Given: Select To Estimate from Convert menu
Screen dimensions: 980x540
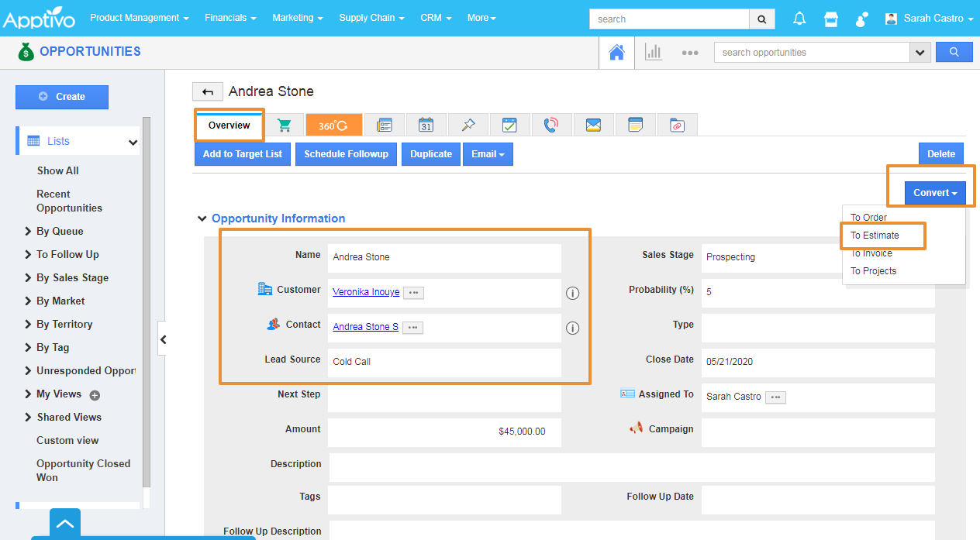Looking at the screenshot, I should 875,235.
